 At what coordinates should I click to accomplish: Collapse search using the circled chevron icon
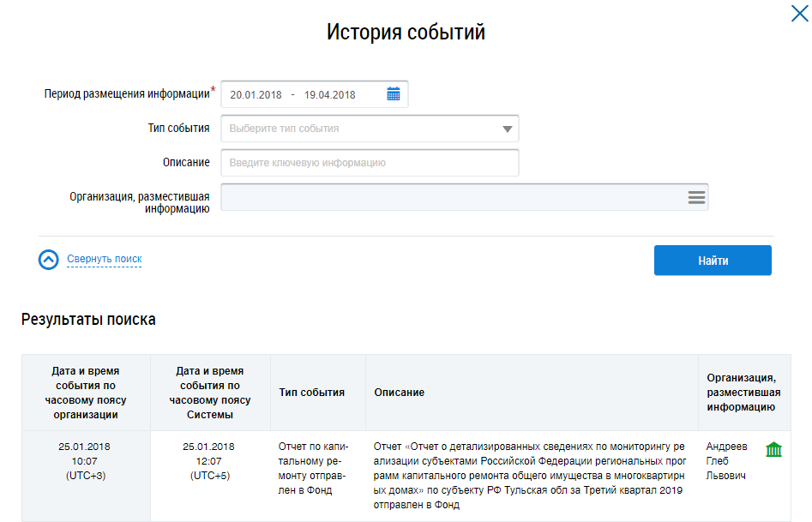click(49, 260)
